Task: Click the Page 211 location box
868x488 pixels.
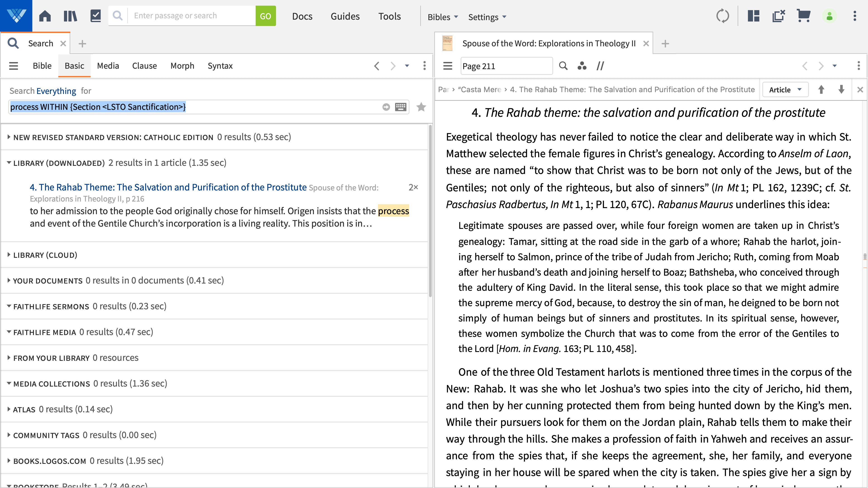Action: click(506, 66)
